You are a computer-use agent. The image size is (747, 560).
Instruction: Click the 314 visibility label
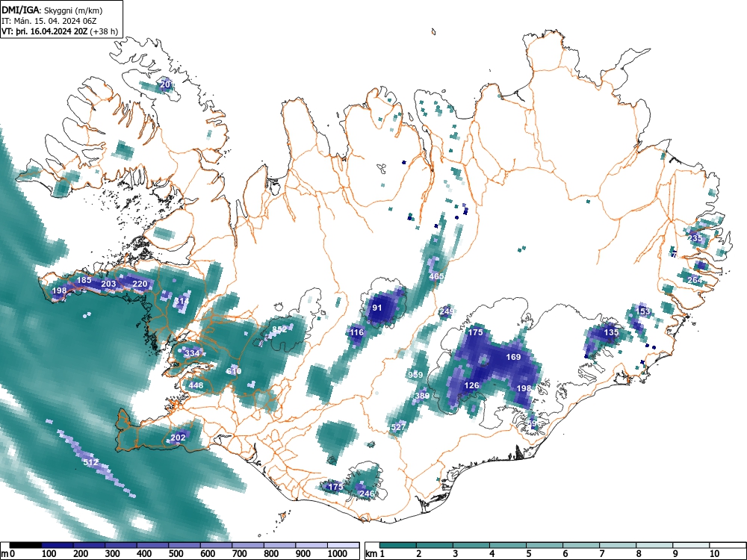tap(182, 301)
